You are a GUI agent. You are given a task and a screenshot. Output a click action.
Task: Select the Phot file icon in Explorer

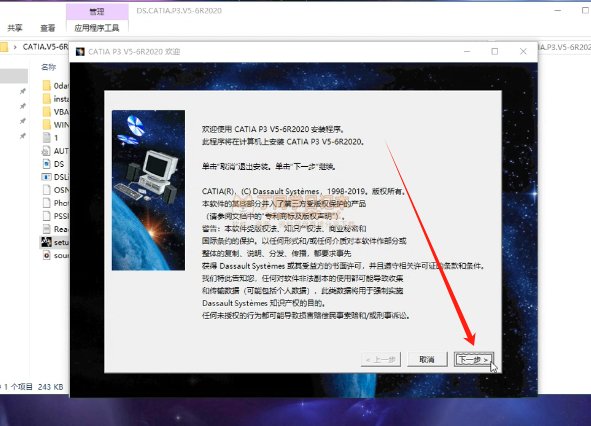point(46,203)
